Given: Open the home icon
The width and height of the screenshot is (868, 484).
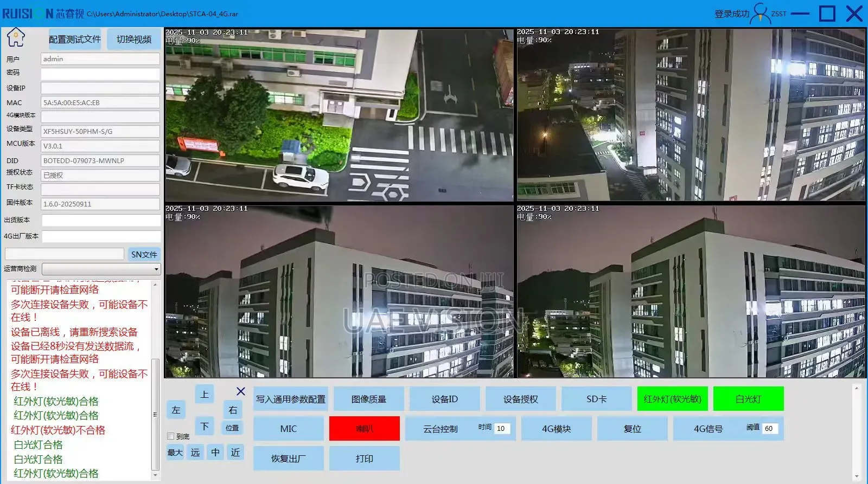Looking at the screenshot, I should click(16, 37).
